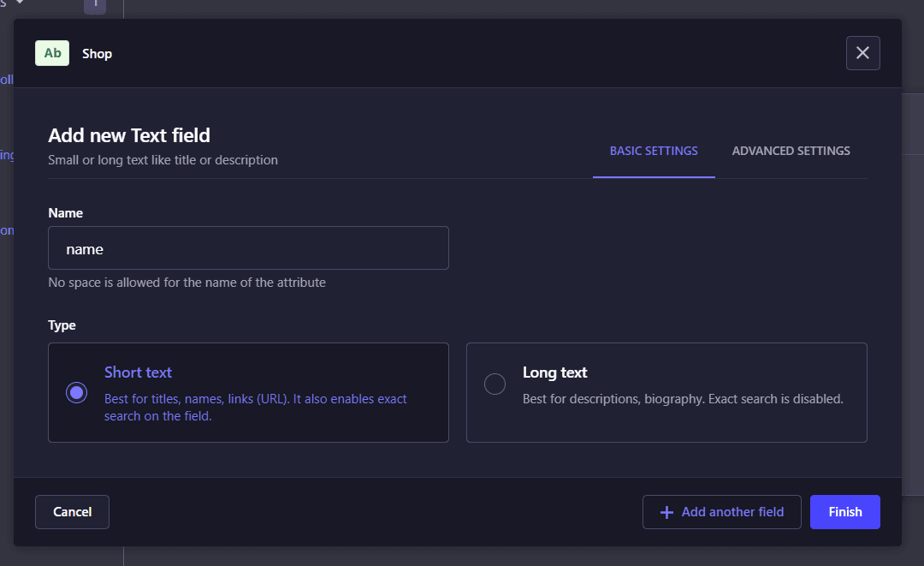Click into the Name input field
Screen dimensions: 924x566
(x=248, y=248)
